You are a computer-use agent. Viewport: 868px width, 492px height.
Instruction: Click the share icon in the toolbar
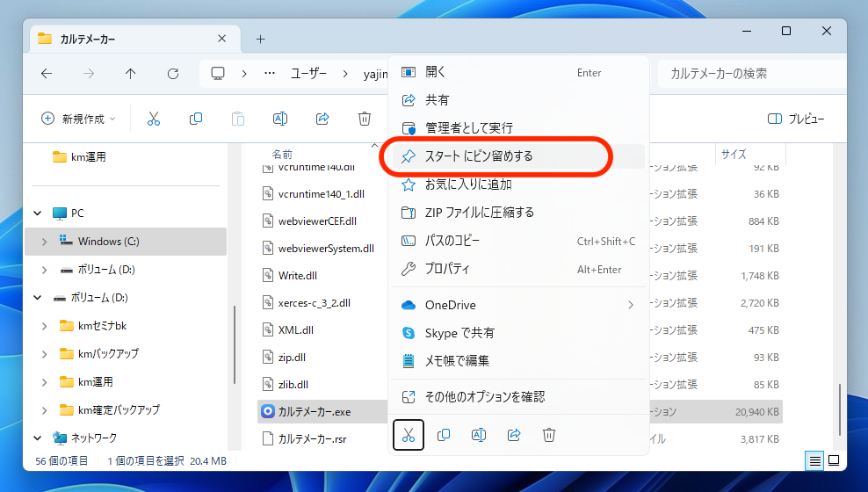322,119
